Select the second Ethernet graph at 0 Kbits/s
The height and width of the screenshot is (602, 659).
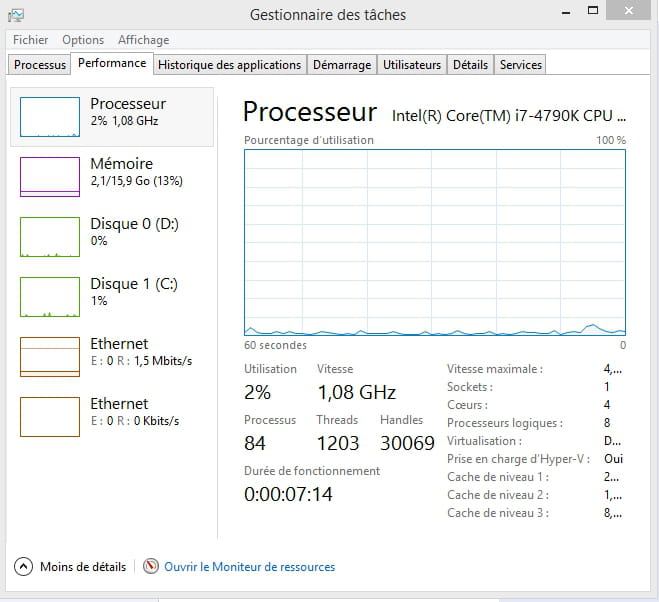coord(49,417)
